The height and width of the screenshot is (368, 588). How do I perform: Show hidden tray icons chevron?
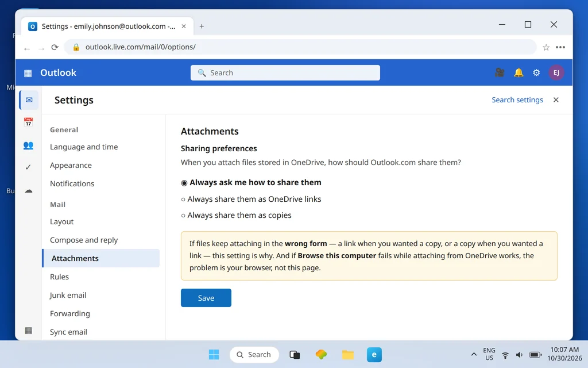click(x=474, y=354)
